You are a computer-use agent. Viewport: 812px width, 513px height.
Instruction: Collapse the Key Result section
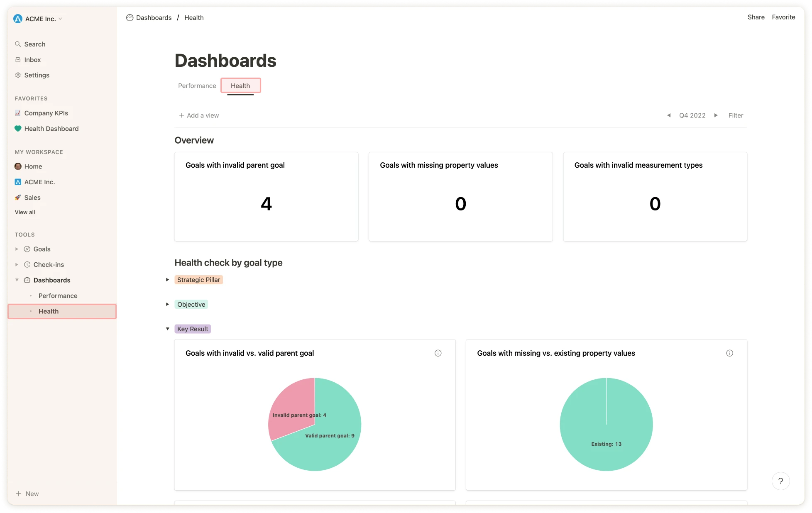[167, 329]
